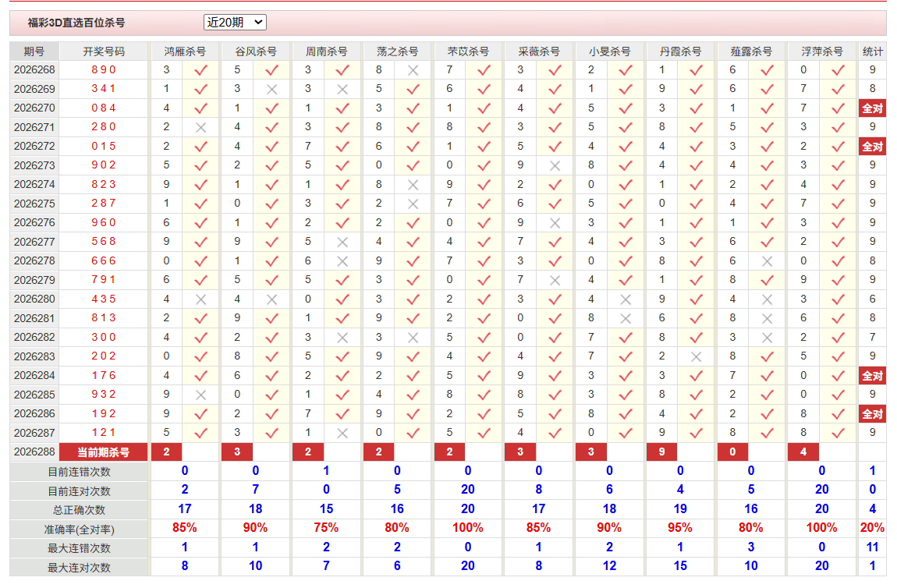Click period number 2026288
897x588 pixels.
(34, 452)
